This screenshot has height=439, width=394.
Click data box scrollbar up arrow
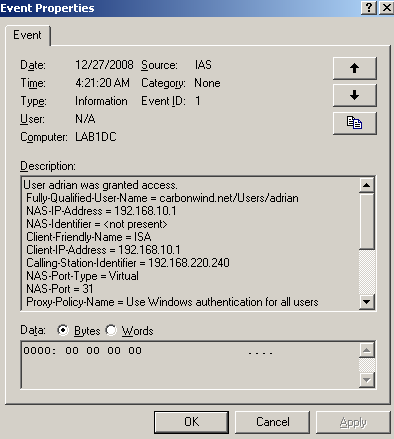click(x=367, y=350)
